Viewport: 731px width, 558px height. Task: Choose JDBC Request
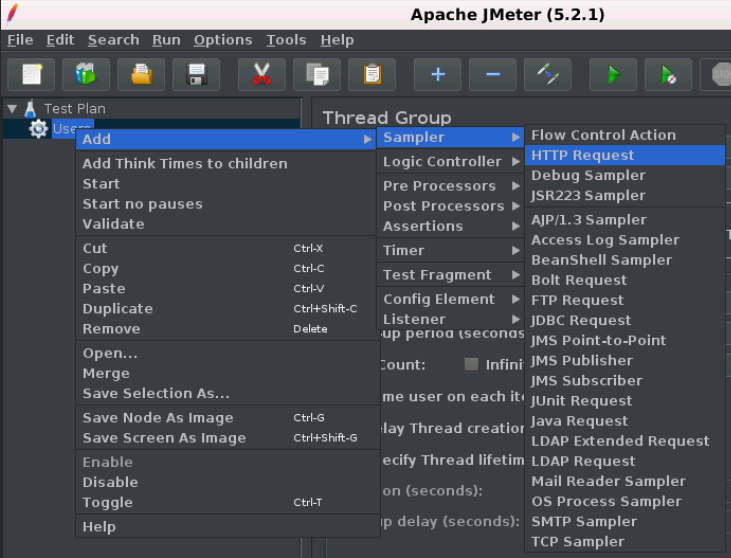pyautogui.click(x=625, y=320)
